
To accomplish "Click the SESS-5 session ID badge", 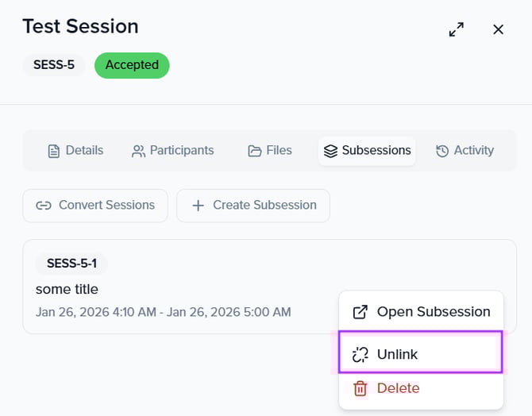I will [x=54, y=65].
